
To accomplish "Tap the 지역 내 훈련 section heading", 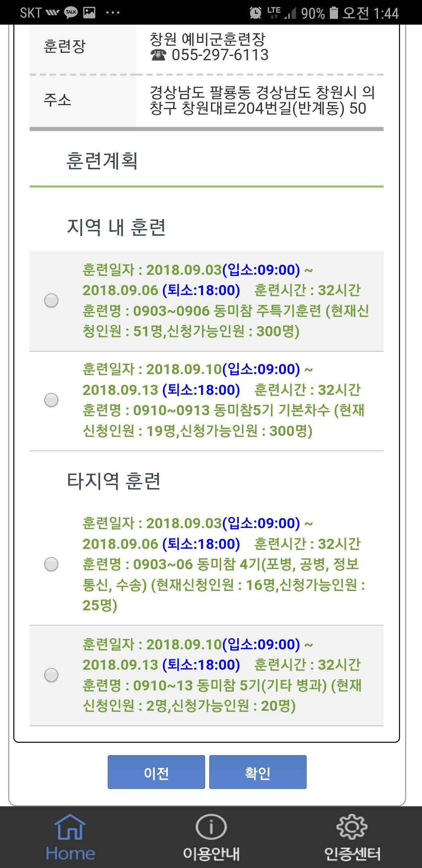I will (116, 227).
